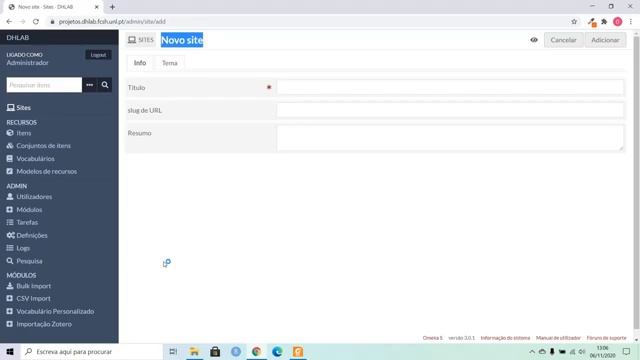Screen dimensions: 640x360
Task: Show hidden system tray icons
Action: (532, 351)
